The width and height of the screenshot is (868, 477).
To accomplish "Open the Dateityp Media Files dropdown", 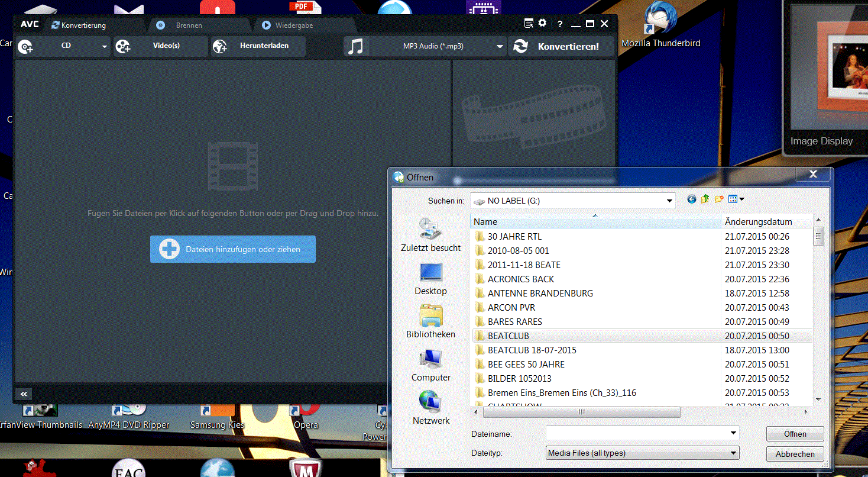I will pos(643,453).
